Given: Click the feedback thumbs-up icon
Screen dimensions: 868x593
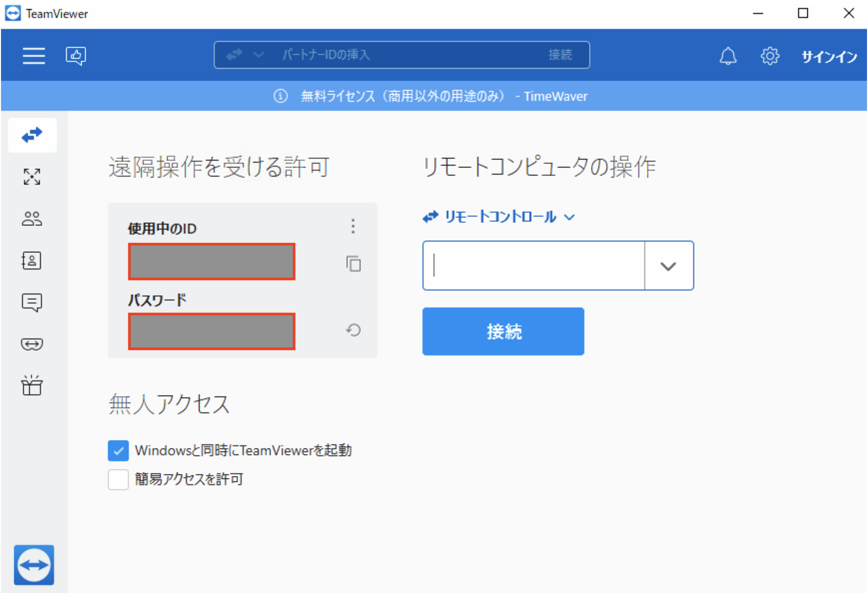Looking at the screenshot, I should 76,55.
